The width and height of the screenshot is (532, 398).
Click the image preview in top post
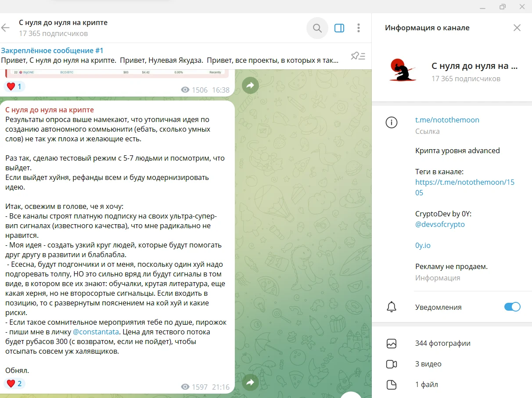(x=116, y=73)
